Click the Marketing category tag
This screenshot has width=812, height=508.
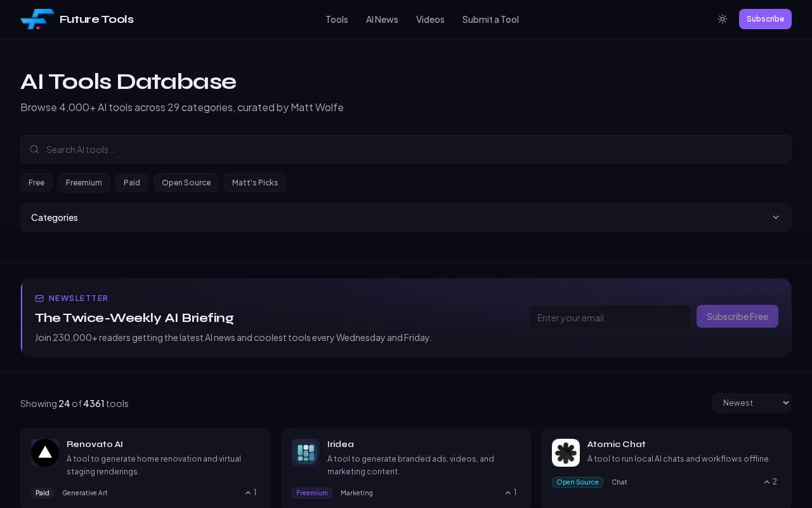357,493
